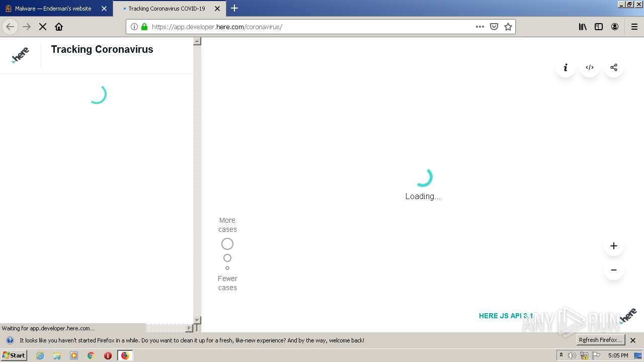Open Firefox account icon

[615, 27]
